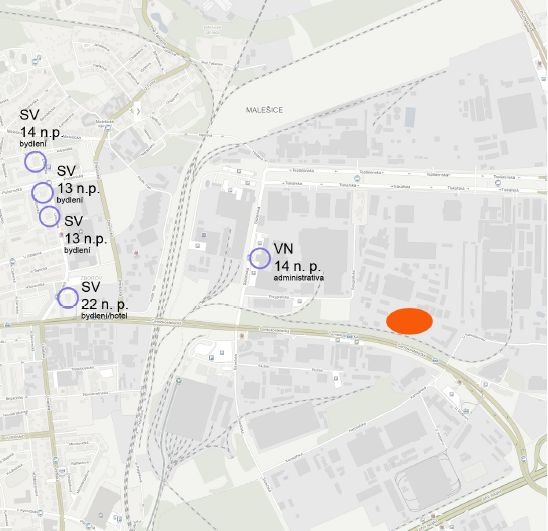Viewport: 548px width, 531px height.
Task: Click the bus stop icon at the left edge, west of the lower SV 13 n.p. label
Action: point(13,261)
